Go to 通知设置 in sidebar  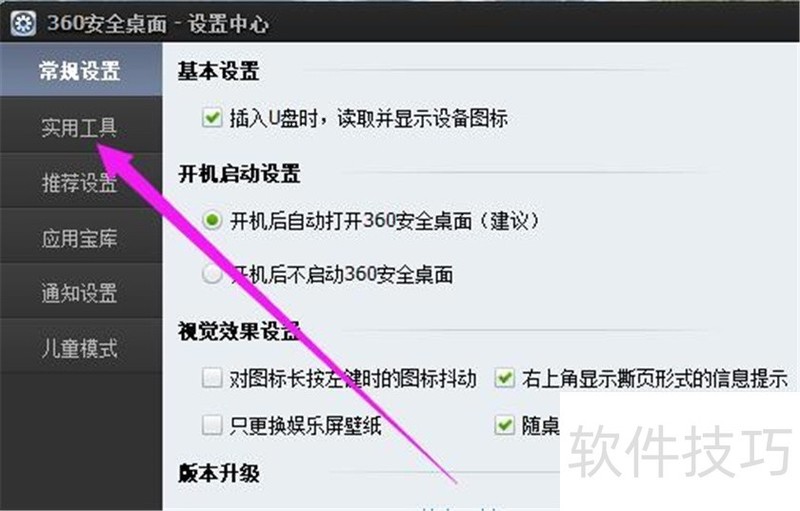coord(81,293)
